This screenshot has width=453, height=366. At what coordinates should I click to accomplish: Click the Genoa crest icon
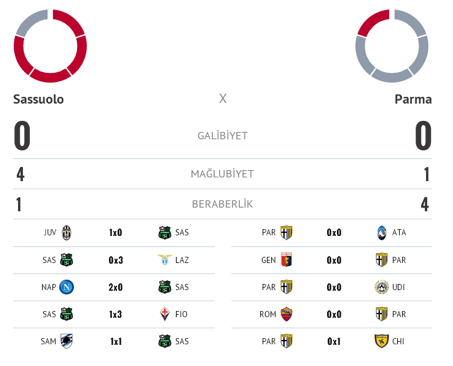click(286, 260)
